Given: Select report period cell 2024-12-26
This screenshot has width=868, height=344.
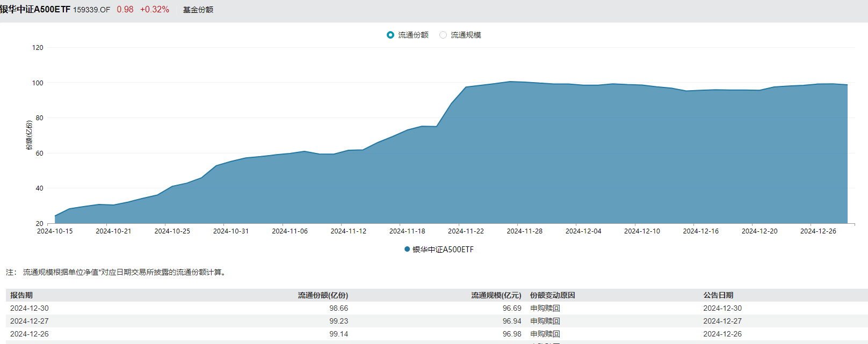Looking at the screenshot, I should [x=30, y=334].
